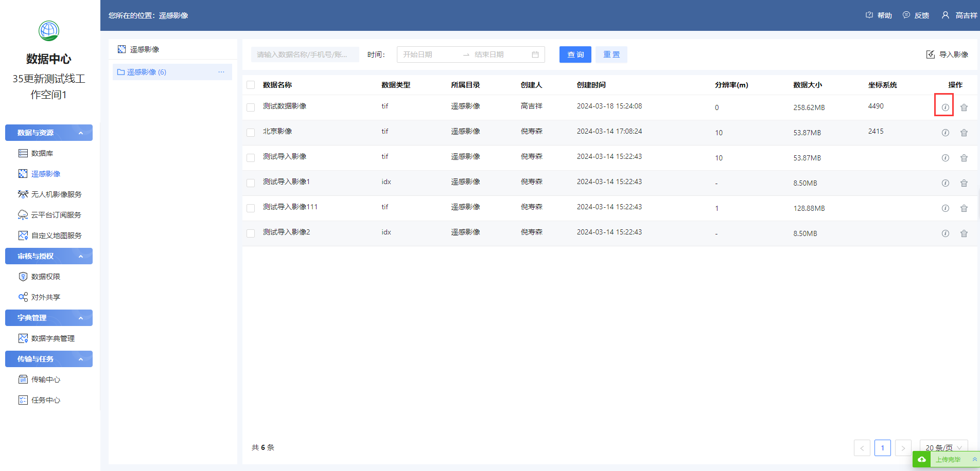
Task: Open info for 测试导入影像 row
Action: click(945, 158)
